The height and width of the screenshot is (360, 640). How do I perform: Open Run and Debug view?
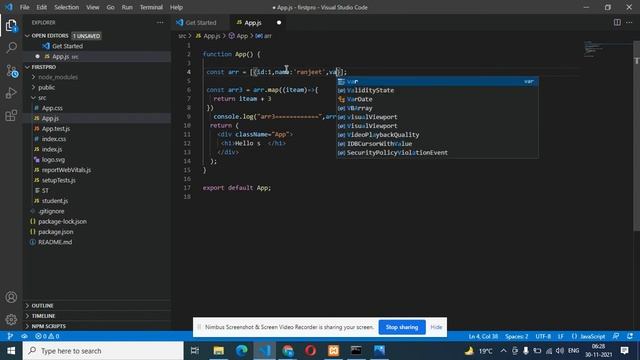tap(11, 93)
